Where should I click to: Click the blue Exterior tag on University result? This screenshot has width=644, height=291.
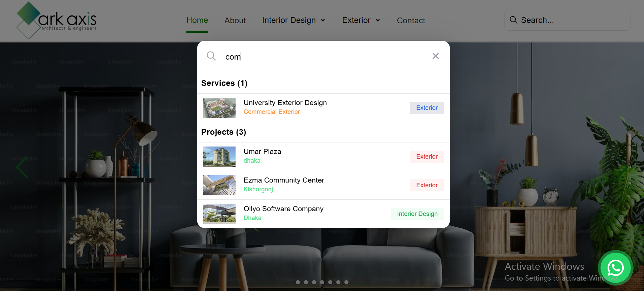(427, 108)
